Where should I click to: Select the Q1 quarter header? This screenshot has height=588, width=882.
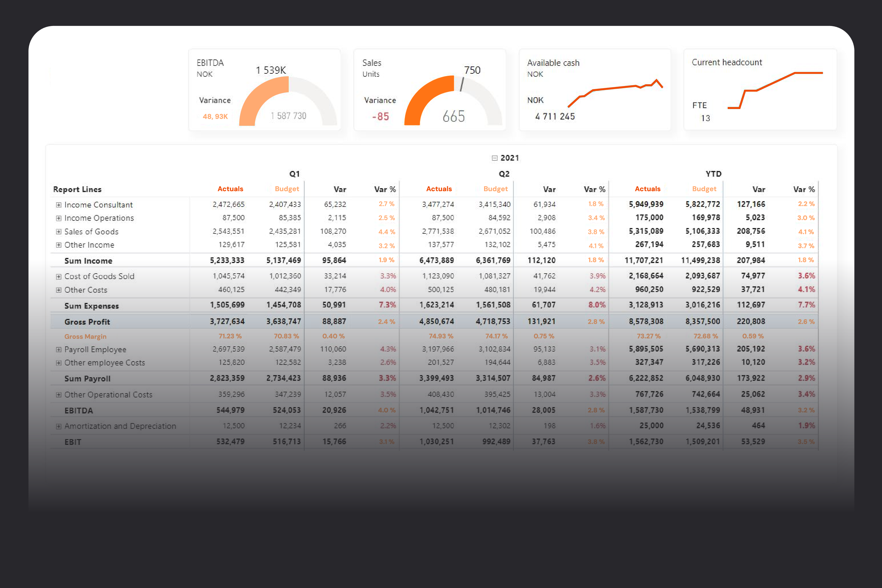(295, 174)
